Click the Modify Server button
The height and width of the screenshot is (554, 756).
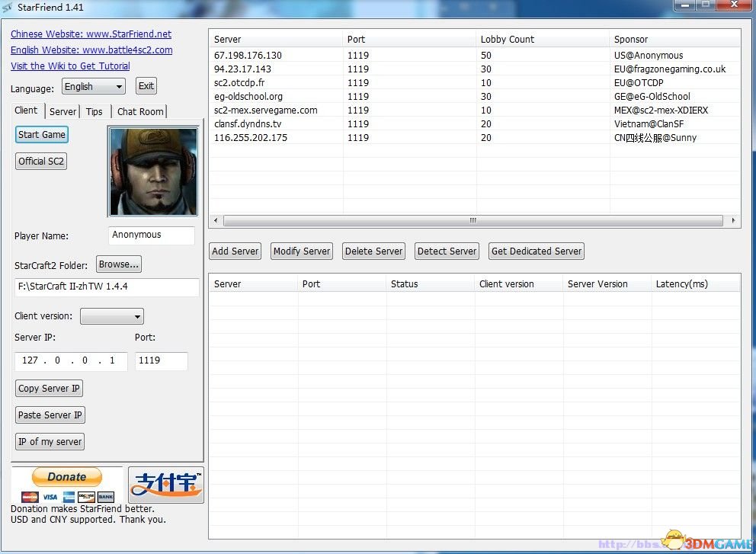click(302, 251)
